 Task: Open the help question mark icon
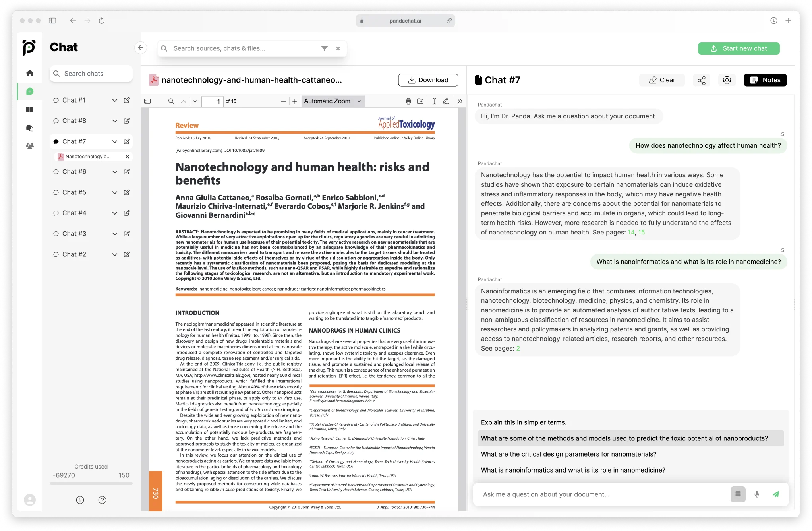tap(102, 500)
